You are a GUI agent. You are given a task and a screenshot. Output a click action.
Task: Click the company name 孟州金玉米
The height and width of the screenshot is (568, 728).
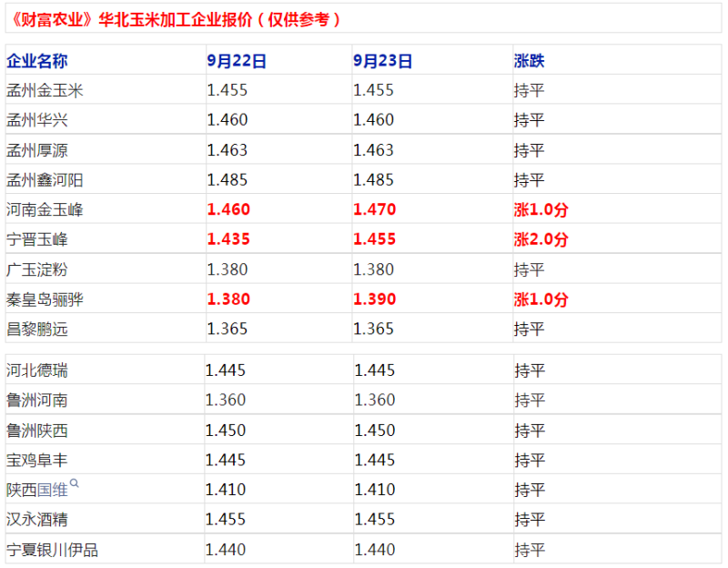pyautogui.click(x=45, y=90)
